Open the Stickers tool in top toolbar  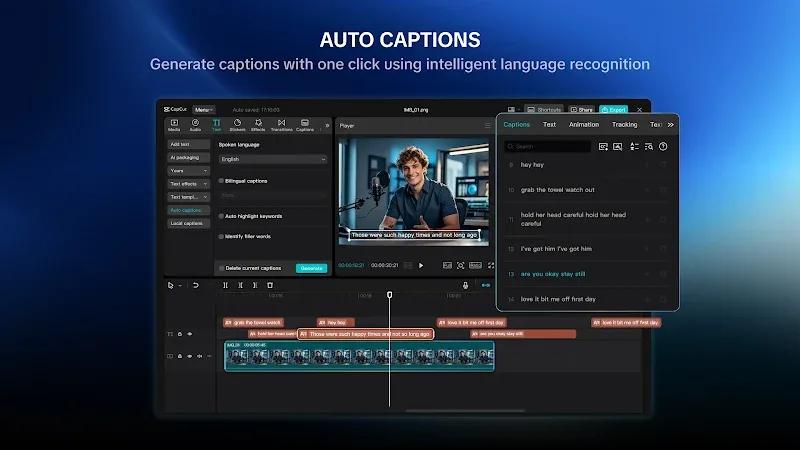point(237,126)
